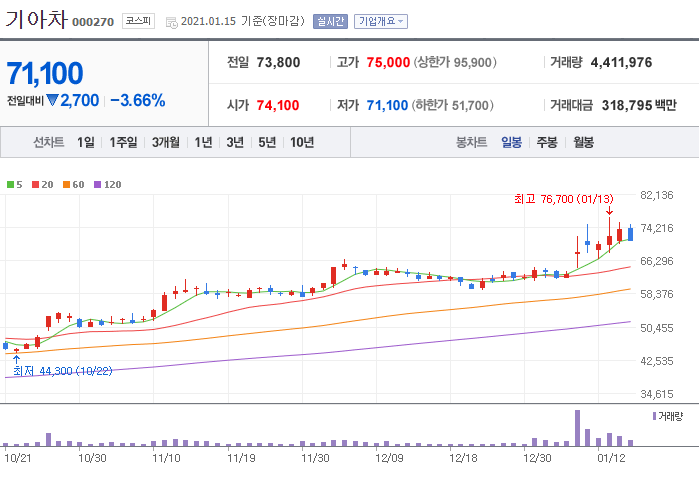
Task: Click the 고가 value 75,000
Action: point(388,62)
